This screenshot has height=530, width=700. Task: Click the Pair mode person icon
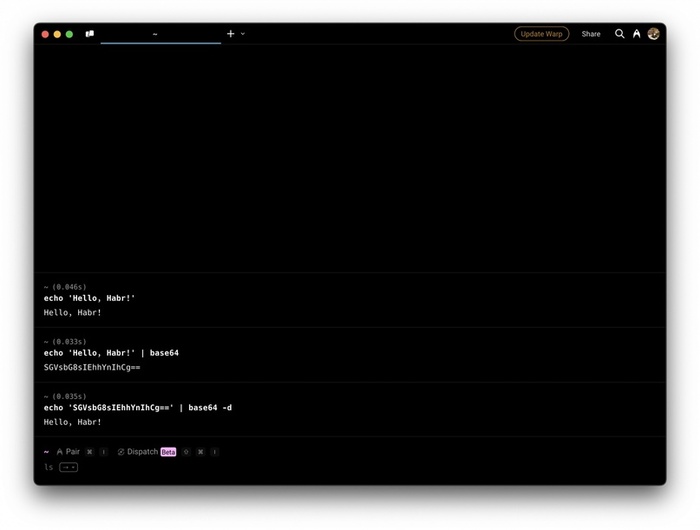click(60, 452)
